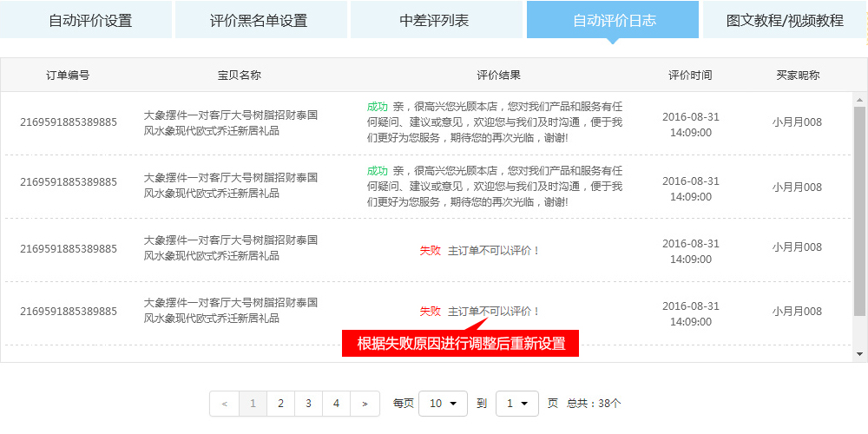Image resolution: width=868 pixels, height=434 pixels.
Task: Click the third row order number
Action: pos(69,248)
